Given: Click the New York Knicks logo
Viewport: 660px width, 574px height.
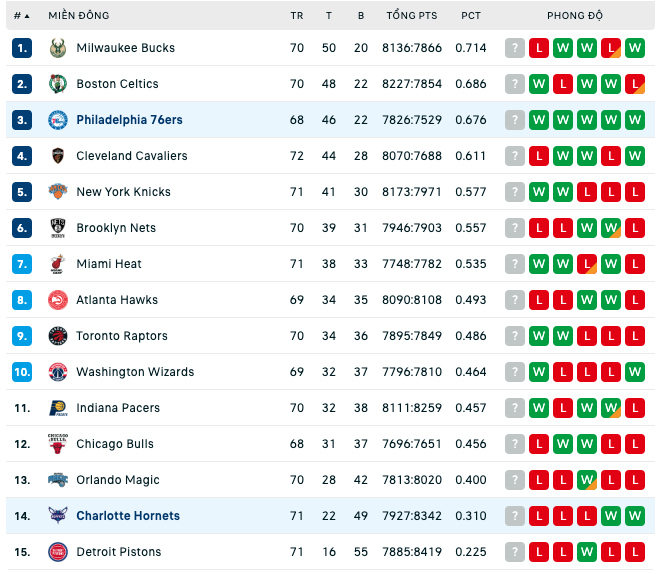Looking at the screenshot, I should [x=58, y=192].
